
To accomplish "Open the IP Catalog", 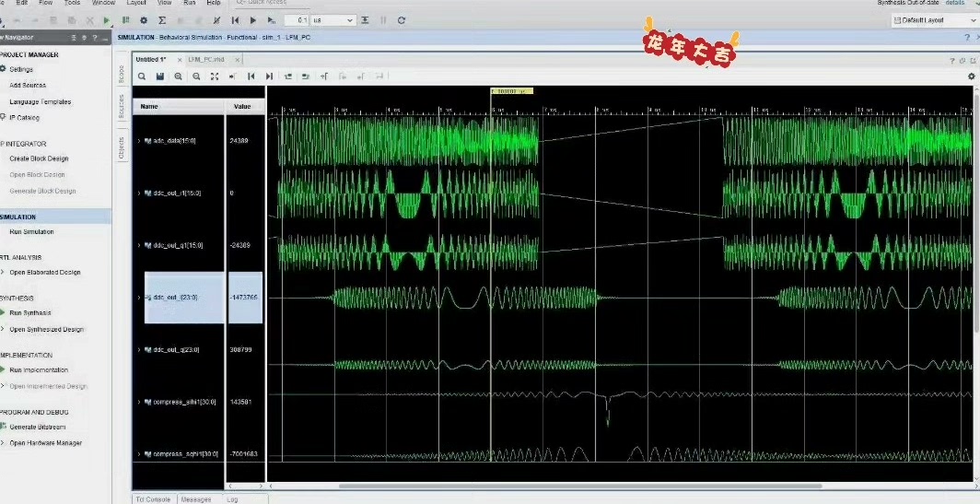I will 24,118.
